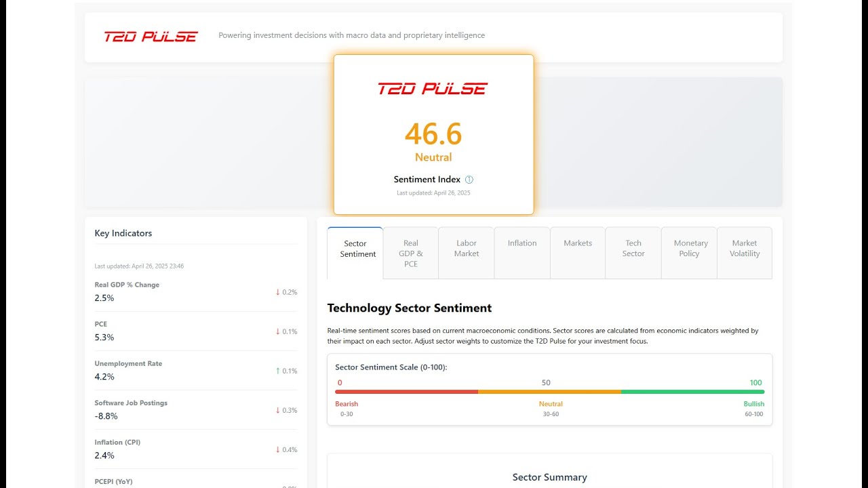Viewport: 868px width, 488px height.
Task: Click 'Last updated: April 26, 2025 23:46' text
Action: tap(139, 266)
